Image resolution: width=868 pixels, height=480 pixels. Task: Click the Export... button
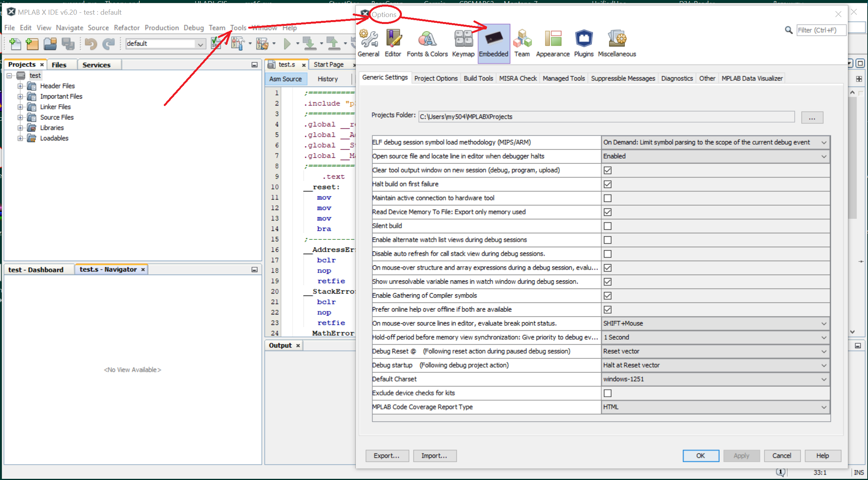386,456
